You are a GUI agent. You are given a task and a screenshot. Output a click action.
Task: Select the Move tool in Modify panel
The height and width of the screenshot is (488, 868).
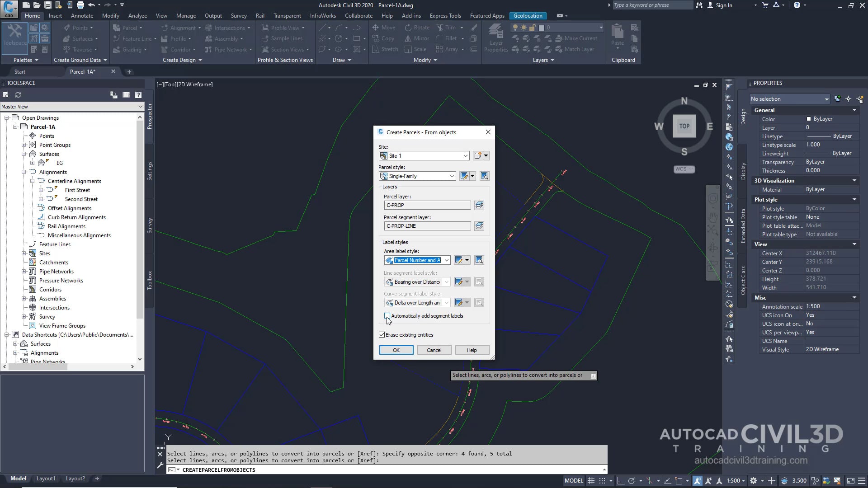(x=384, y=27)
